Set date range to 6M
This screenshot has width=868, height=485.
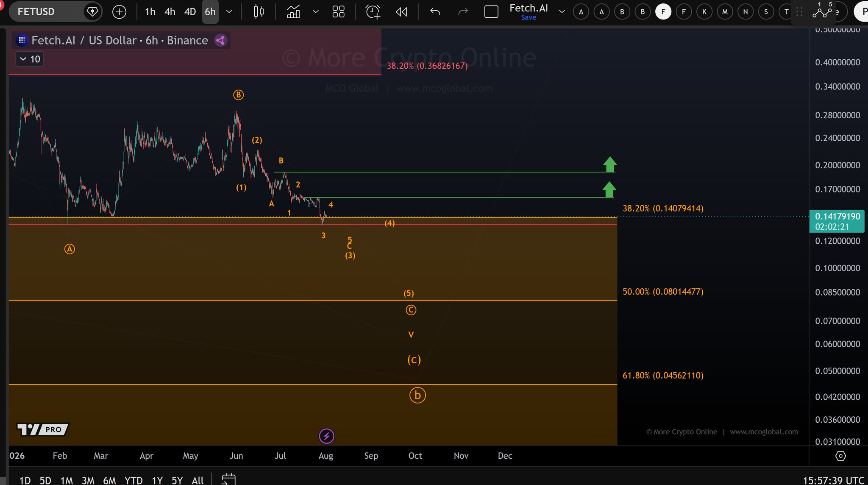(x=109, y=480)
